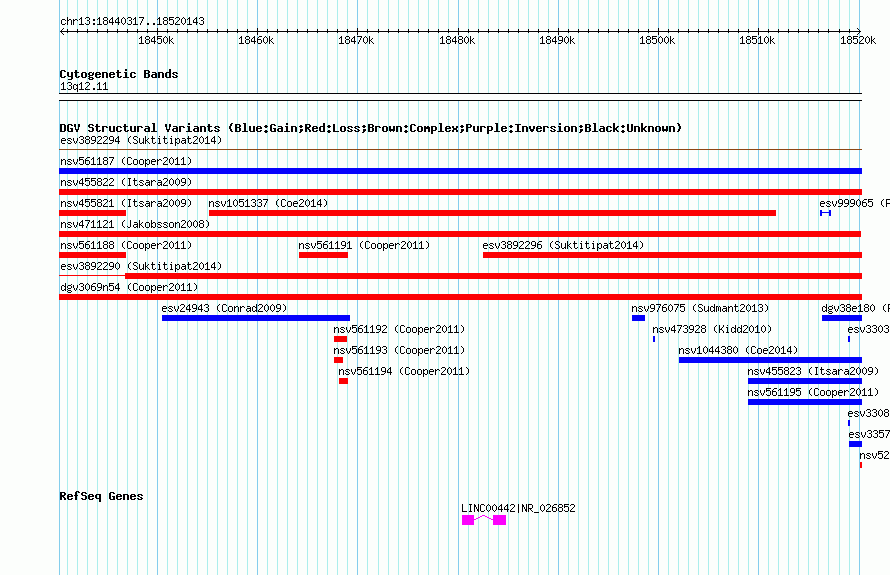Click the red bar under esv3892296
Viewport: 890px width, 575px height.
tap(673, 255)
